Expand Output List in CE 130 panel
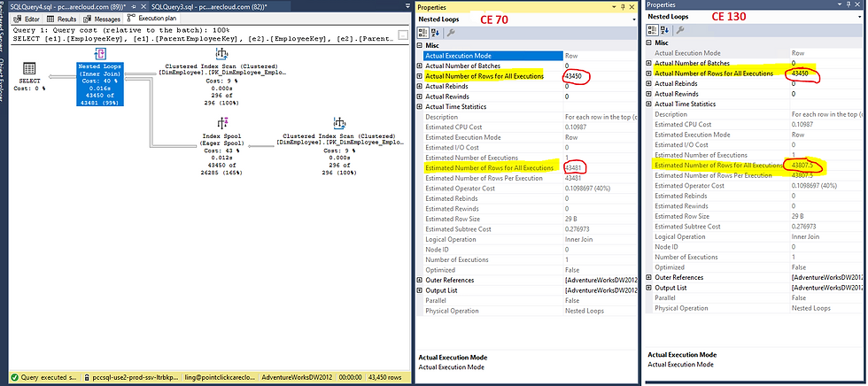Viewport: 868px width, 386px height. (x=648, y=288)
